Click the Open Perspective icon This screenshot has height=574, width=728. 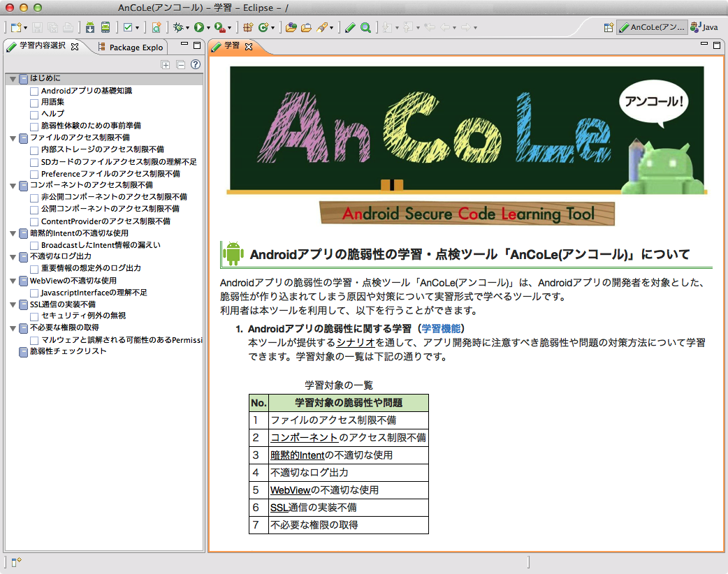[x=609, y=28]
